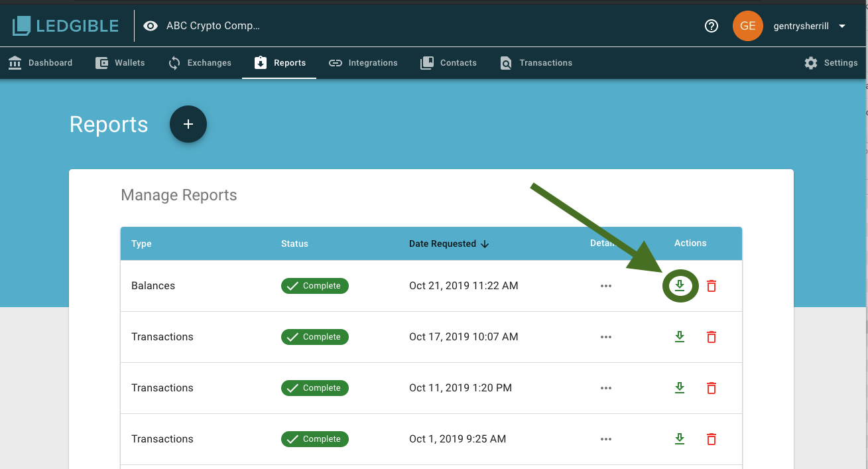The height and width of the screenshot is (469, 868).
Task: Click the Ledgible logo
Action: (66, 26)
